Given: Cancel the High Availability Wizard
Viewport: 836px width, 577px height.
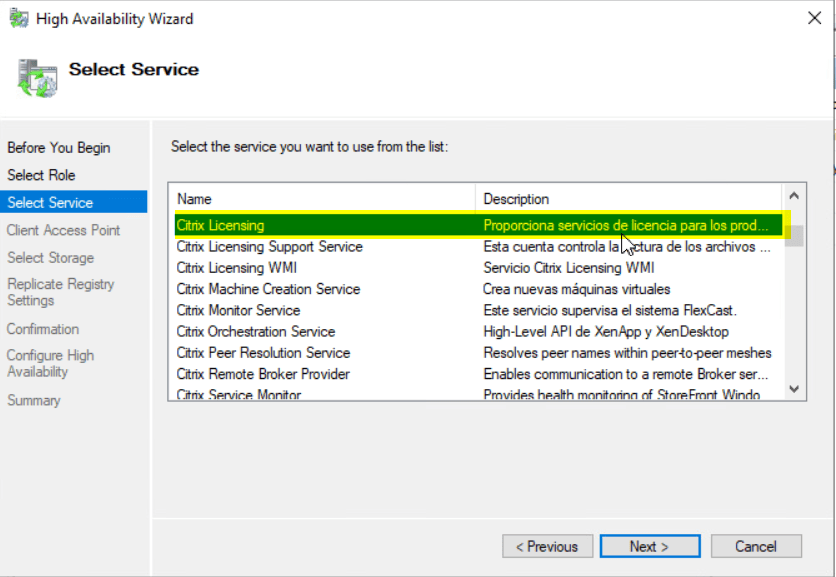Looking at the screenshot, I should [755, 546].
